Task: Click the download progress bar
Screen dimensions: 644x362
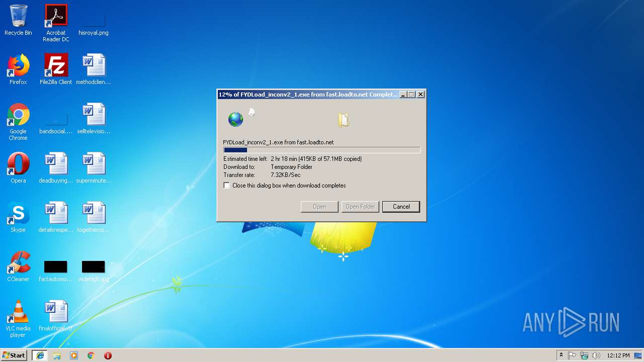Action: tap(321, 150)
